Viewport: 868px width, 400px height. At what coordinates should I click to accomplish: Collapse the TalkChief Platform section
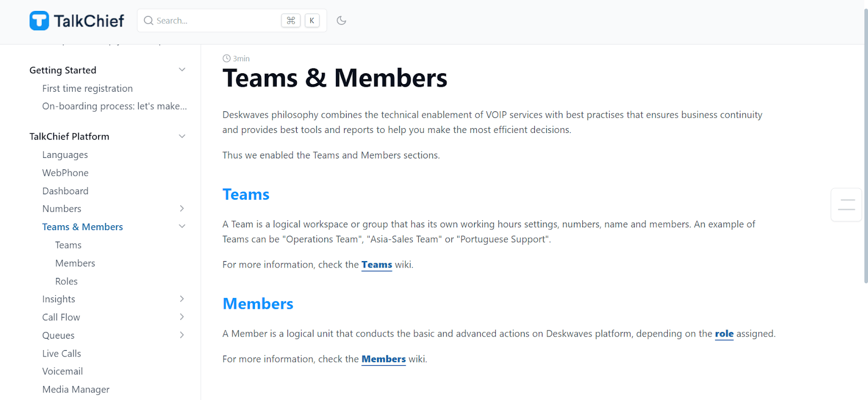[x=182, y=136]
